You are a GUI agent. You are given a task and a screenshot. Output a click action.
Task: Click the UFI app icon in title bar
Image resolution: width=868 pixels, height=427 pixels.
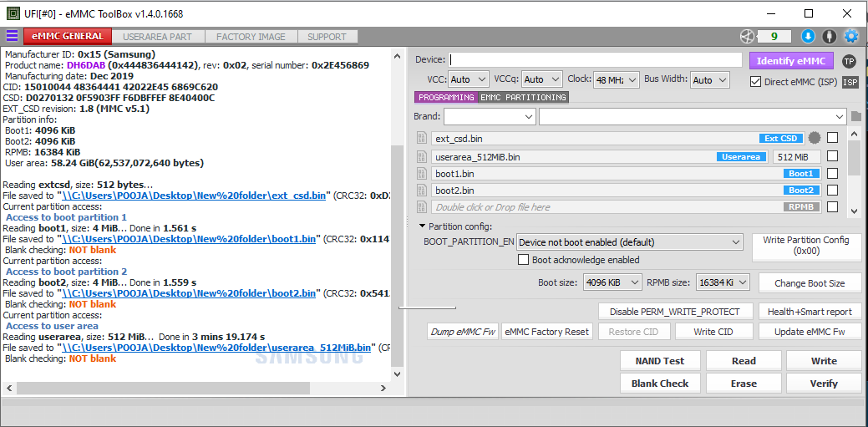pos(13,13)
